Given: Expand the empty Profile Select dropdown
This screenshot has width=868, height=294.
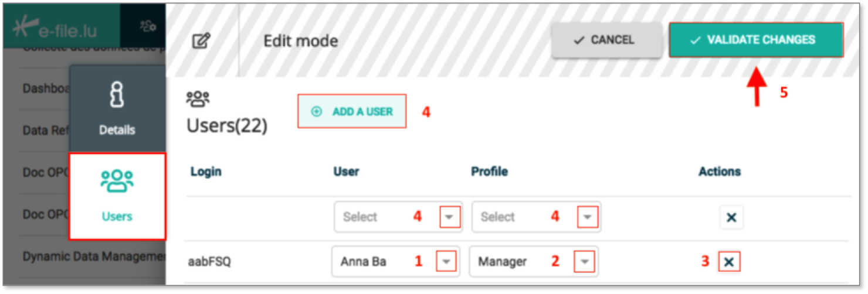Looking at the screenshot, I should pyautogui.click(x=588, y=217).
